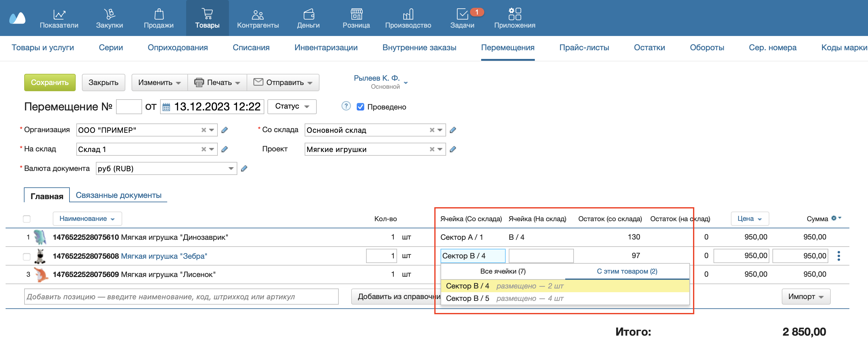868x353 pixels.
Task: Expand the Статус dropdown
Action: [x=292, y=106]
